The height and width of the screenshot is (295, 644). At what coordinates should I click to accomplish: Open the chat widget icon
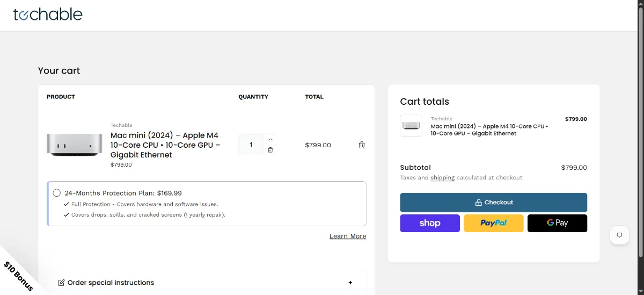[x=619, y=235]
